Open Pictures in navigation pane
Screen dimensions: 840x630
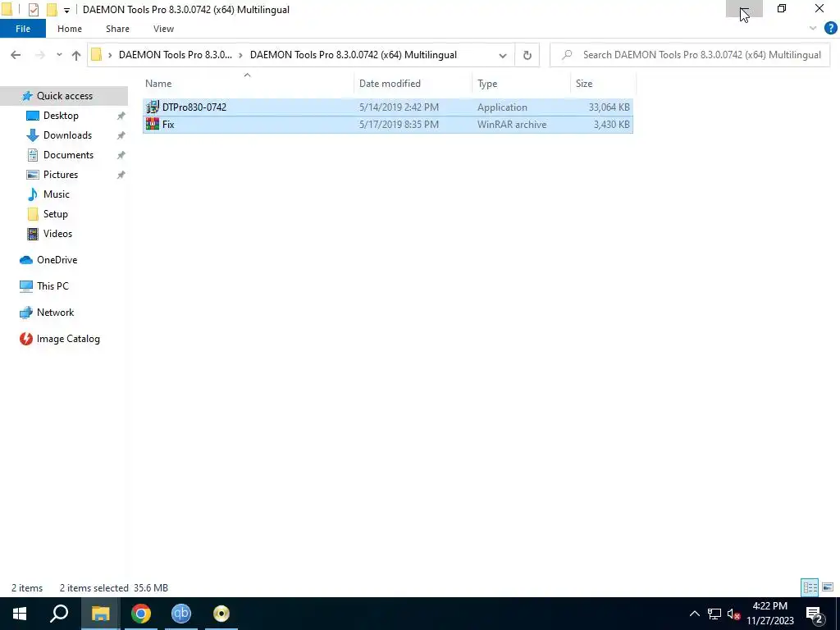pyautogui.click(x=60, y=175)
